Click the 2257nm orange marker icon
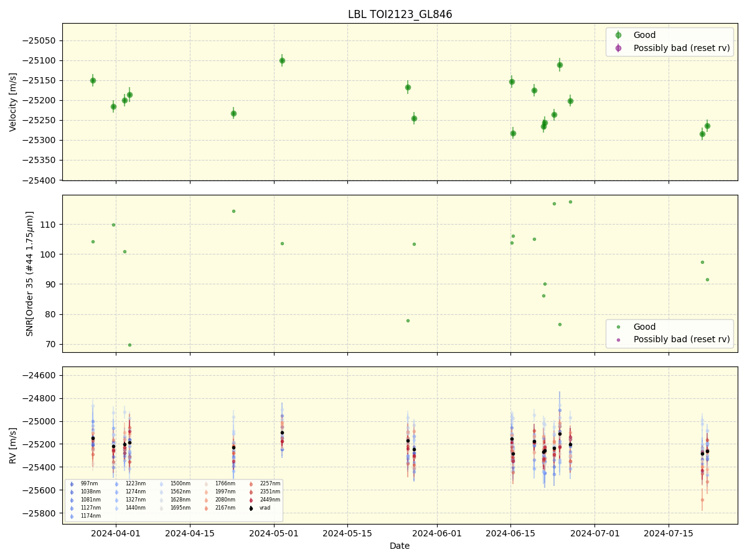The image size is (747, 560). (251, 483)
